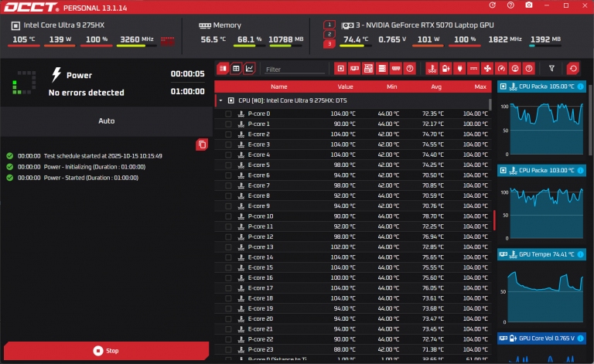Select GPU number 1 in GPU selector

(x=330, y=25)
